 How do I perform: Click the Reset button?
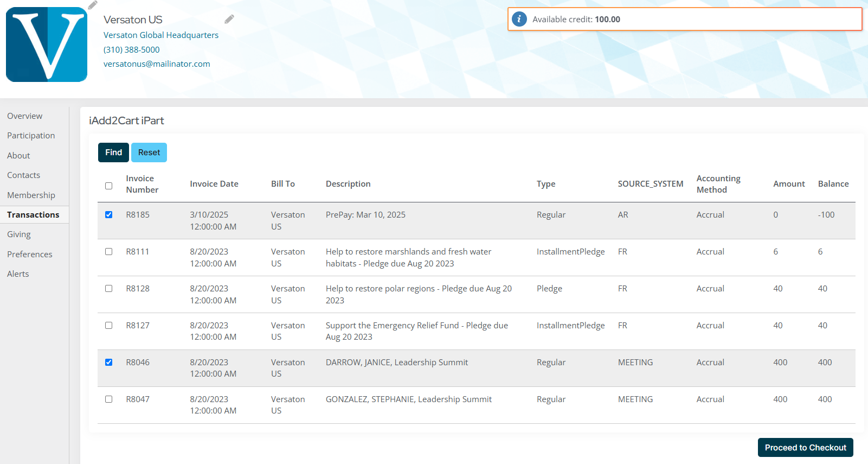[x=149, y=152]
